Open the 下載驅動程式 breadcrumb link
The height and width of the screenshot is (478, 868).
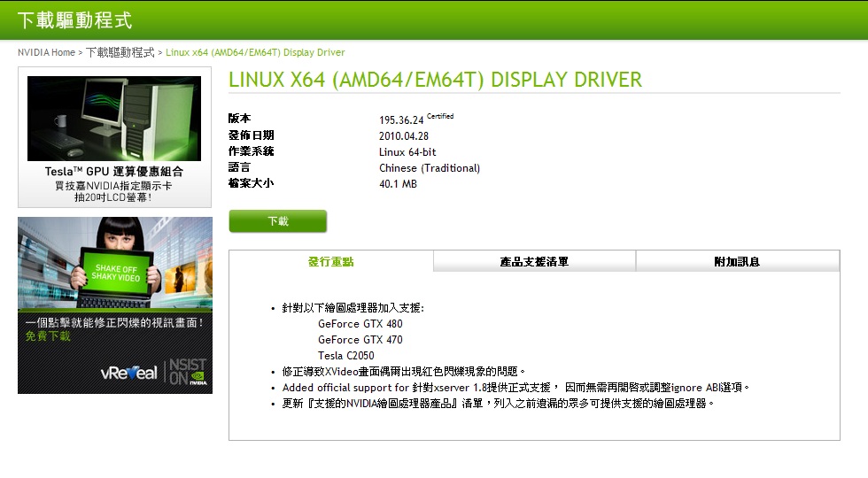[x=120, y=52]
